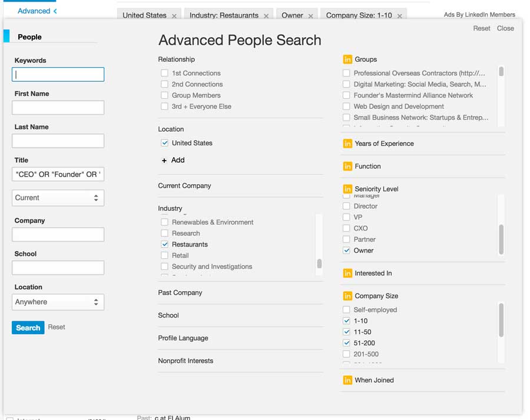Check the Web Design and Development group
Viewport: 530px width, 420px height.
(346, 106)
